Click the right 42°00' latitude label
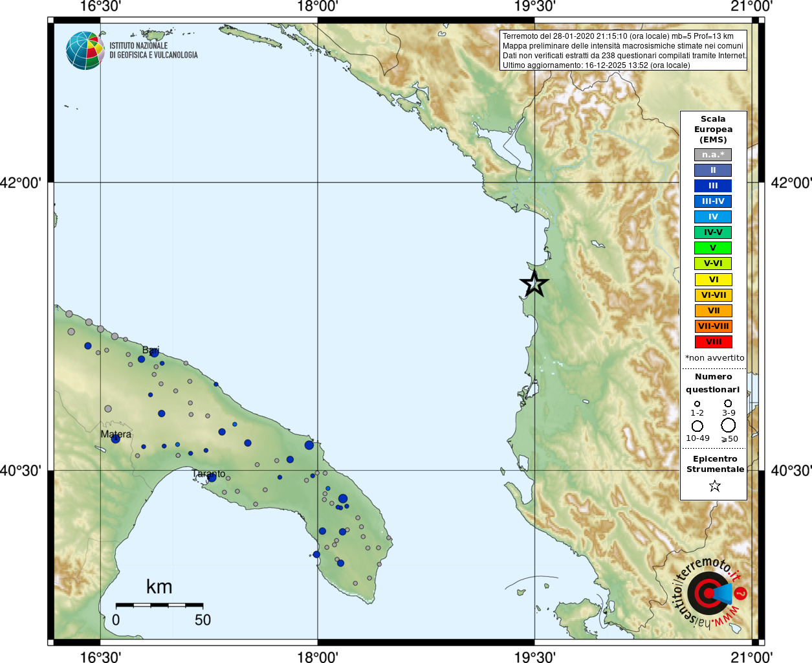The height and width of the screenshot is (663, 812). coord(791,183)
